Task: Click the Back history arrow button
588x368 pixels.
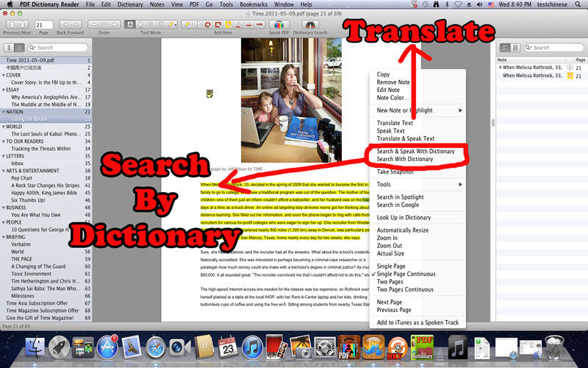Action: tap(65, 25)
